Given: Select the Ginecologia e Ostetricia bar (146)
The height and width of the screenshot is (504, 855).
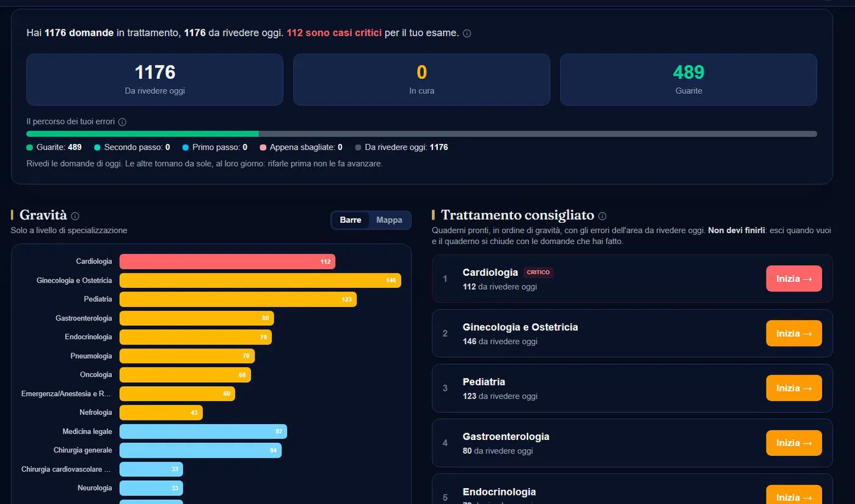Looking at the screenshot, I should point(260,281).
